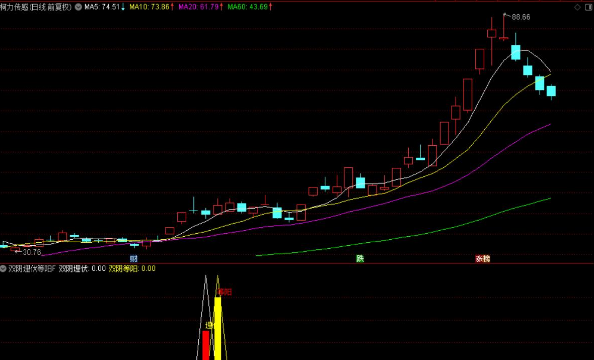Click the yellow signal bar in sub-chart
Image resolution: width=594 pixels, height=360 pixels.
coord(217,328)
